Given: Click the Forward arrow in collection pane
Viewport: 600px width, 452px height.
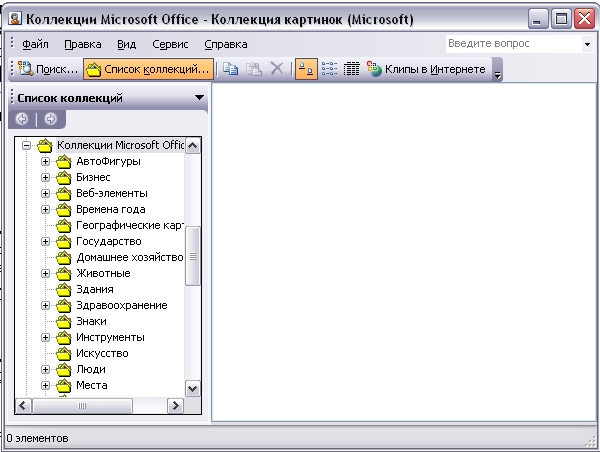Looking at the screenshot, I should tap(51, 119).
